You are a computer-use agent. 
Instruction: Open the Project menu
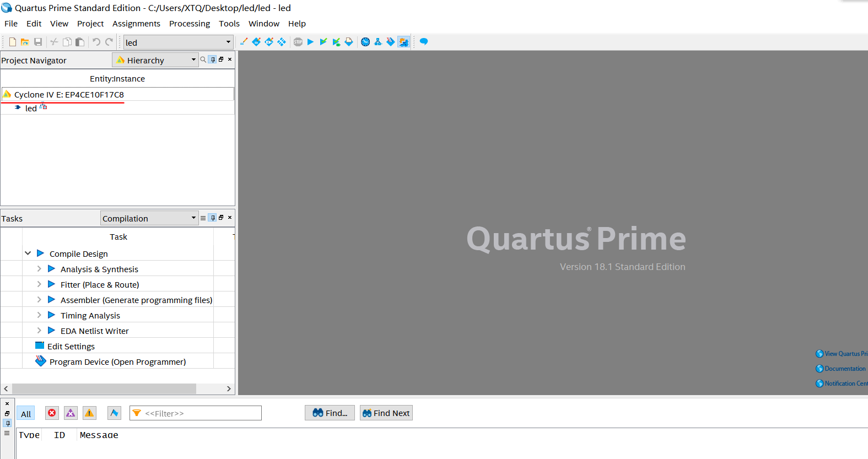click(x=90, y=24)
